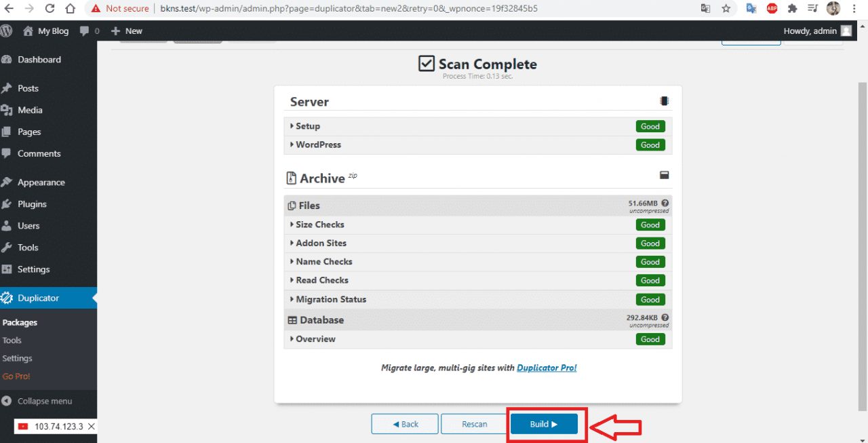Select Duplicator menu item
Viewport: 868px width, 443px height.
pyautogui.click(x=48, y=298)
